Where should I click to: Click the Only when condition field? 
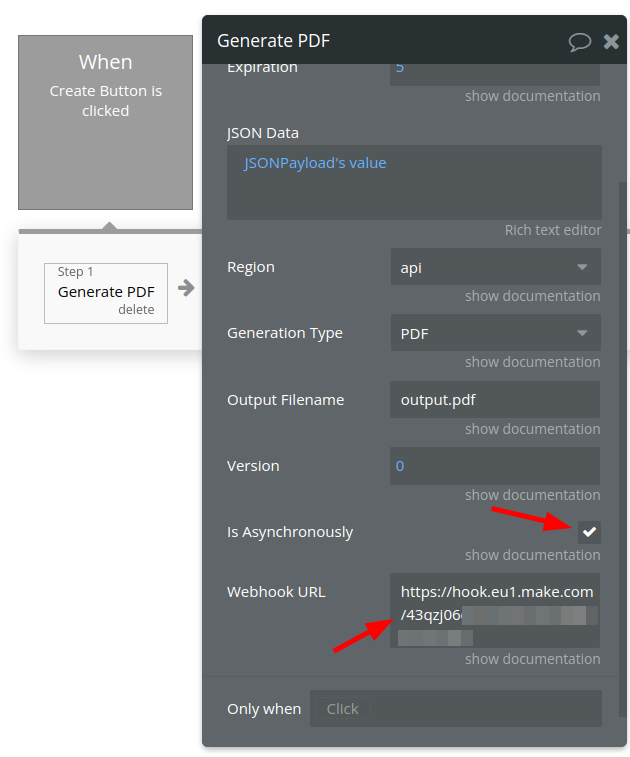click(455, 708)
